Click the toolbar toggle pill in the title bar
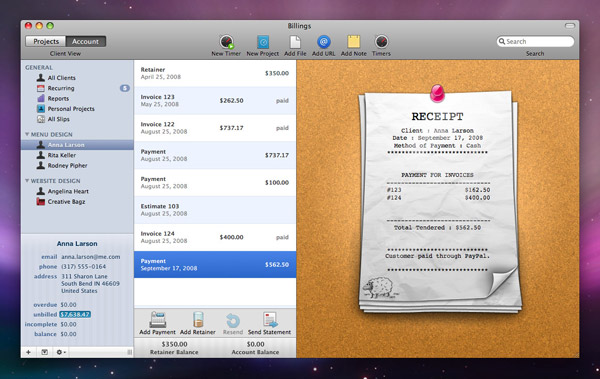 coord(570,26)
